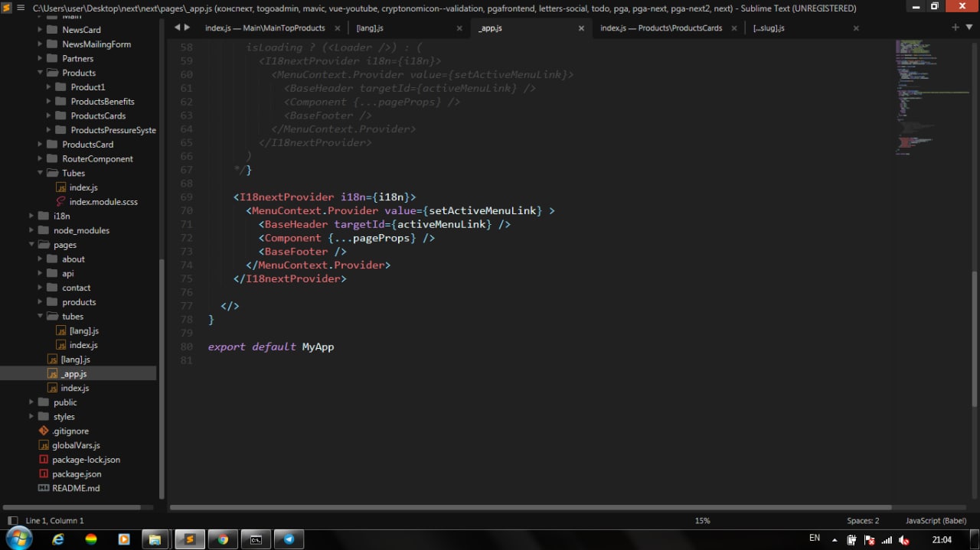The image size is (980, 550).
Task: Close the index.js Main\MainTopProducts tab
Action: point(338,28)
